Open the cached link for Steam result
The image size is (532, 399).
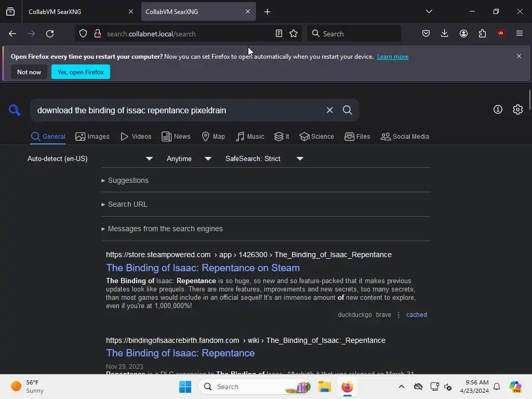click(417, 315)
